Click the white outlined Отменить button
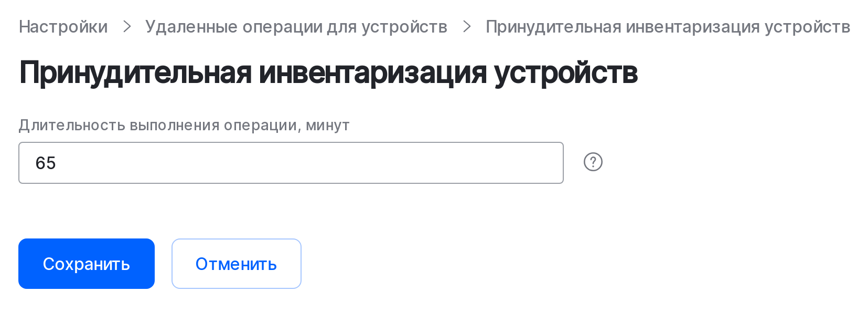868x312 pixels. pyautogui.click(x=237, y=264)
